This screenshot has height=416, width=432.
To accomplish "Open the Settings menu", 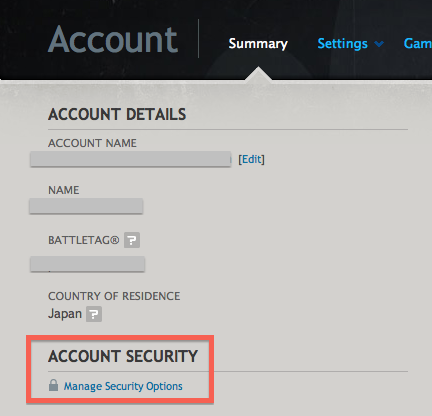I will (x=342, y=44).
